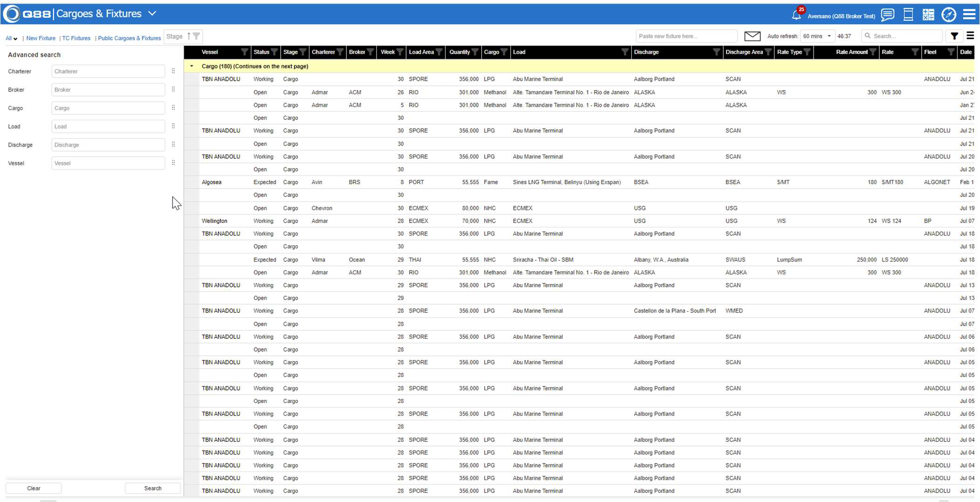Filter the Discharge Area column
The width and height of the screenshot is (980, 502).
point(768,52)
